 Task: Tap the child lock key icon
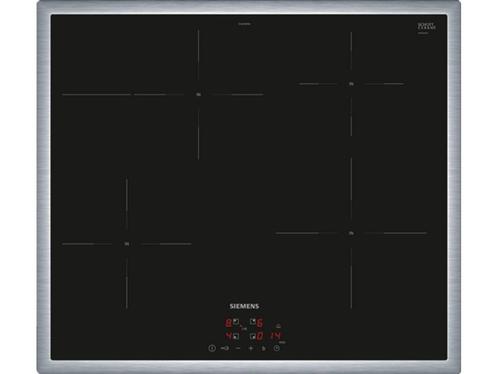225,348
